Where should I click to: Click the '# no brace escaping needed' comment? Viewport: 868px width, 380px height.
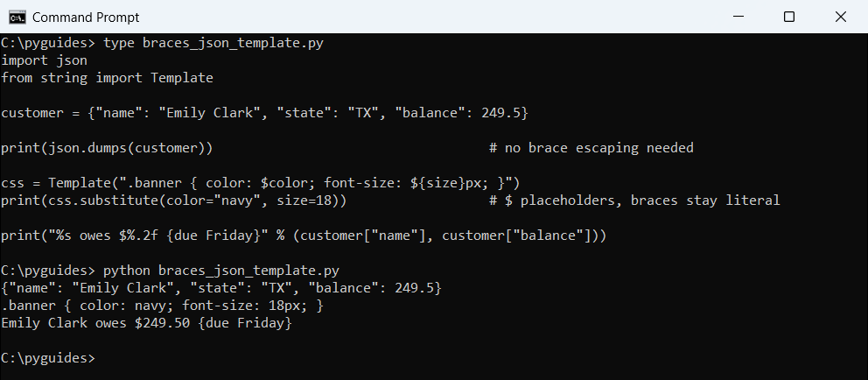(x=591, y=148)
